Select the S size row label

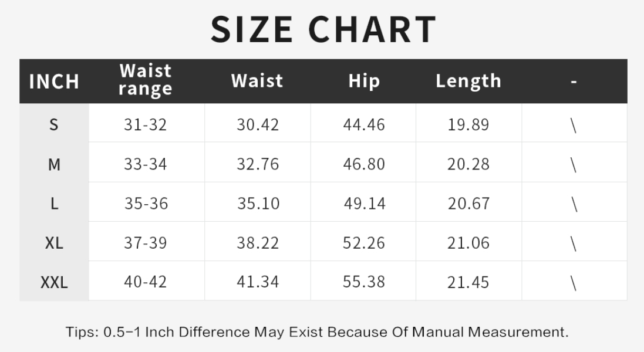54,124
